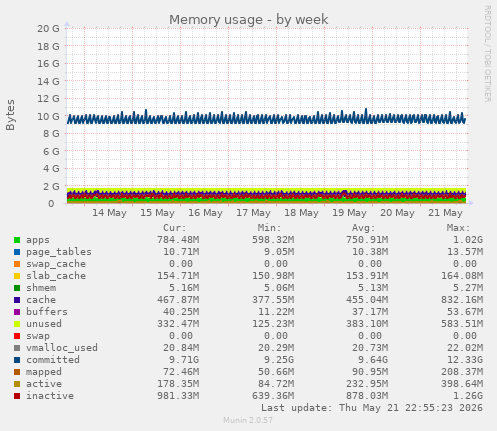Click the committed navy legend swatch
Screen dimensions: 497x431
[17, 360]
